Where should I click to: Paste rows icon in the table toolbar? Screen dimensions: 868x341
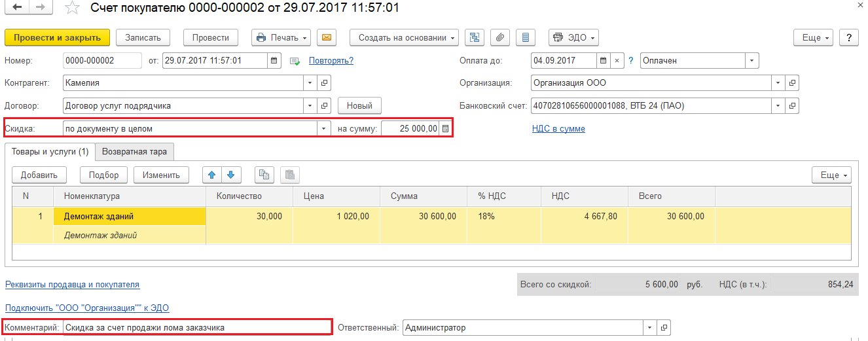(x=290, y=175)
